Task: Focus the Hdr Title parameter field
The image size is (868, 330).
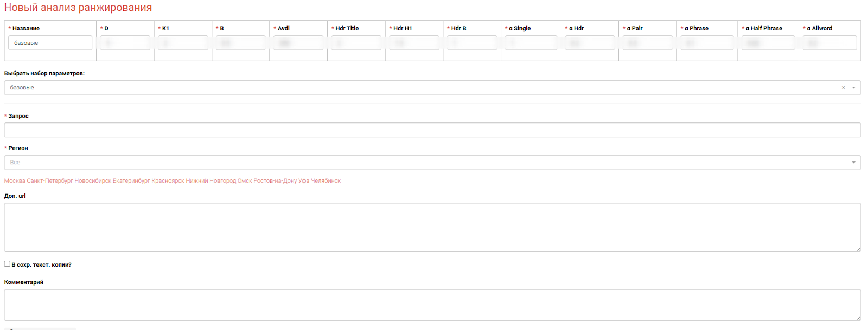Action: coord(356,43)
